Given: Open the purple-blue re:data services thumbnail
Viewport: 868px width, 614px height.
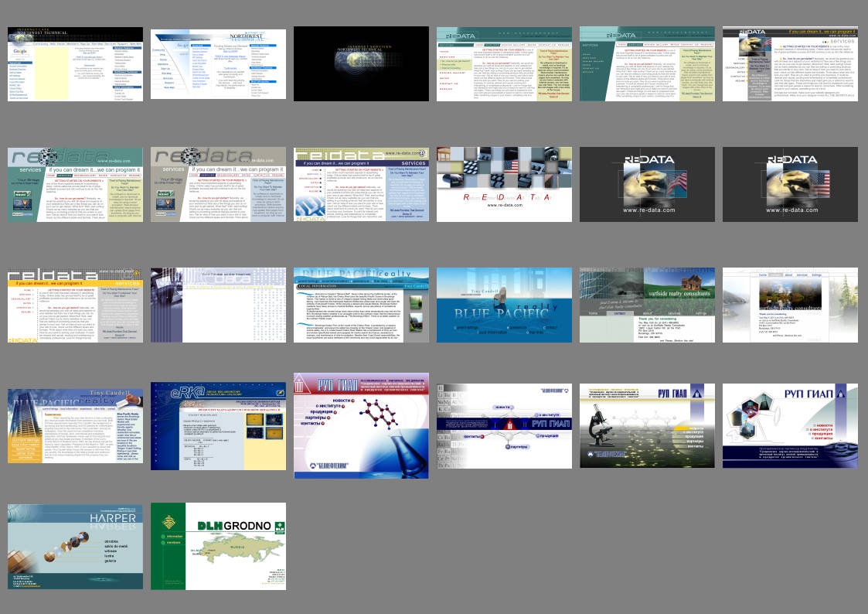Looking at the screenshot, I should coord(361,184).
